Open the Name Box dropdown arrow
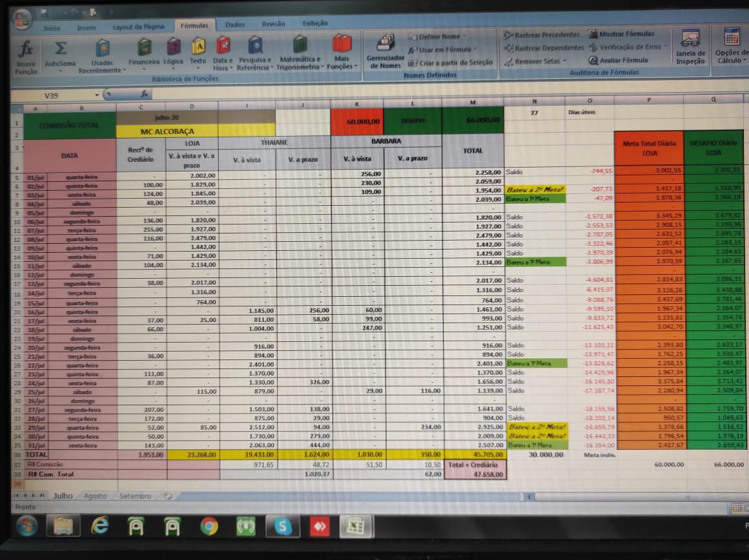 [97, 95]
